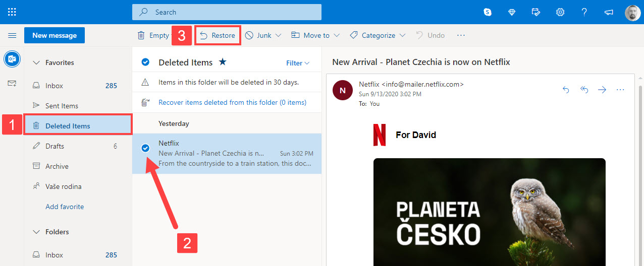Click Categorize tag button
This screenshot has height=266, width=644.
tap(372, 35)
